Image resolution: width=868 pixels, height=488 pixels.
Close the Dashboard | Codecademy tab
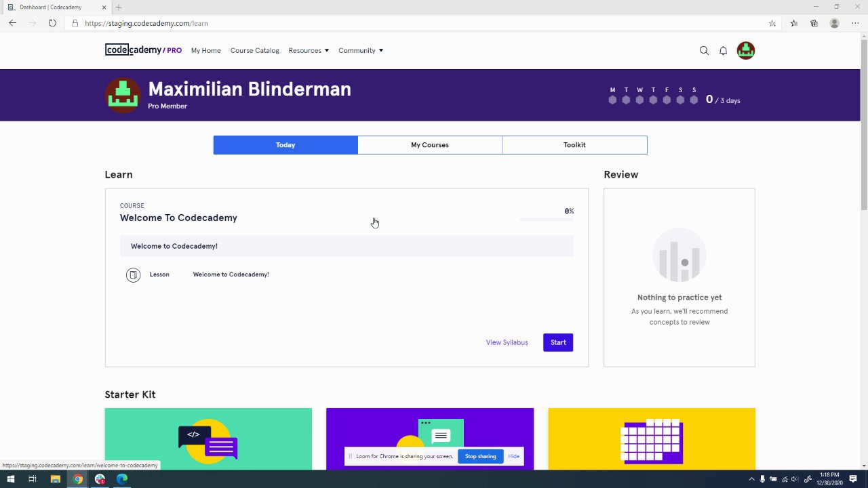[105, 7]
